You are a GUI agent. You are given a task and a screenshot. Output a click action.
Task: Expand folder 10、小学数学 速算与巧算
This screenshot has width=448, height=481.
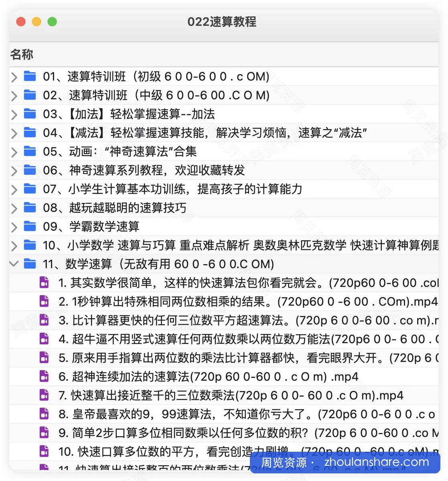(14, 246)
